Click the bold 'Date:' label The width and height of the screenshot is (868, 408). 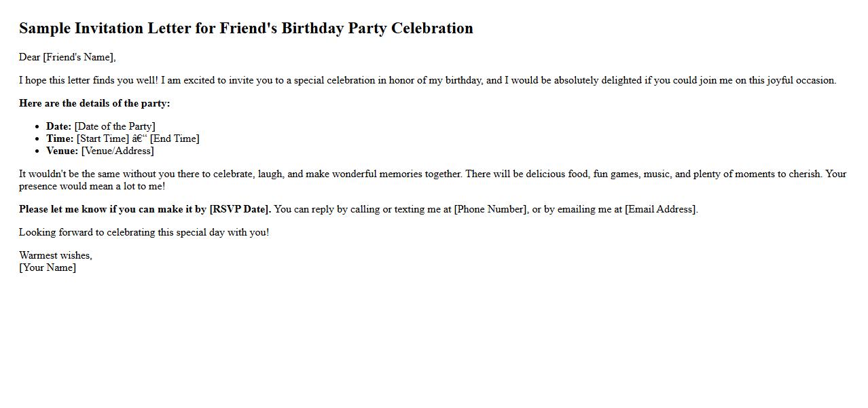click(x=58, y=126)
